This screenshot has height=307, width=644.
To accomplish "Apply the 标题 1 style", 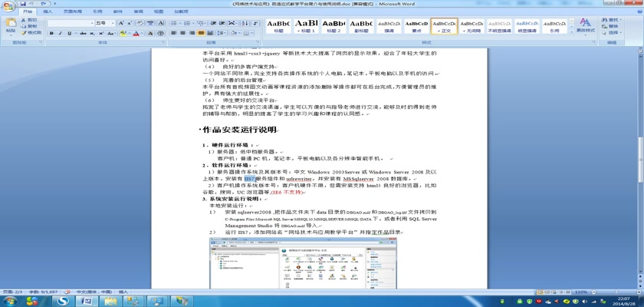I will point(307,26).
